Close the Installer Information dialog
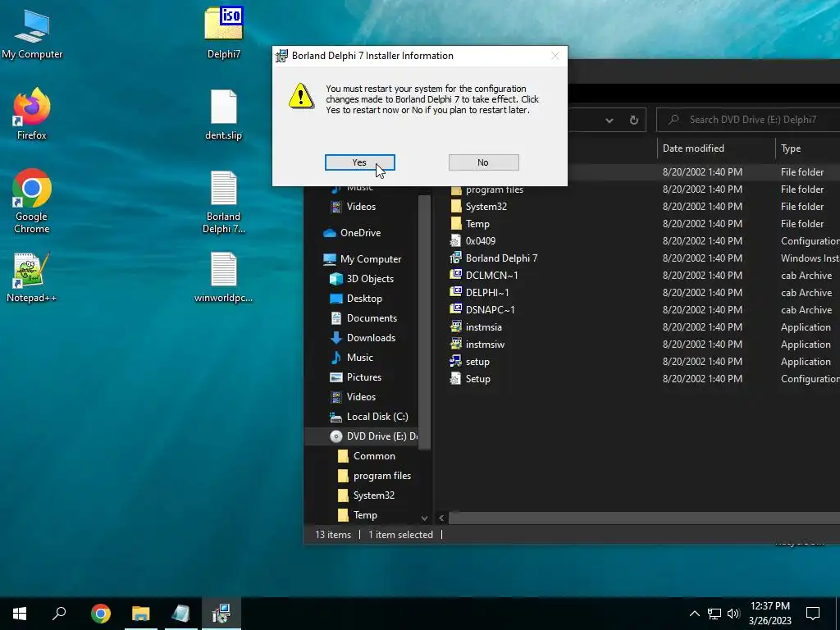Image resolution: width=840 pixels, height=630 pixels. coord(555,56)
